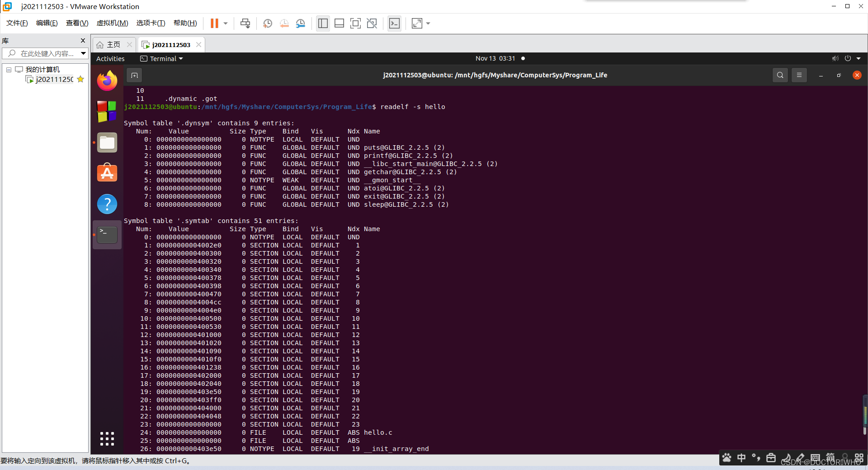Viewport: 868px width, 470px height.
Task: Open the 帮助(H) menu
Action: (x=185, y=23)
